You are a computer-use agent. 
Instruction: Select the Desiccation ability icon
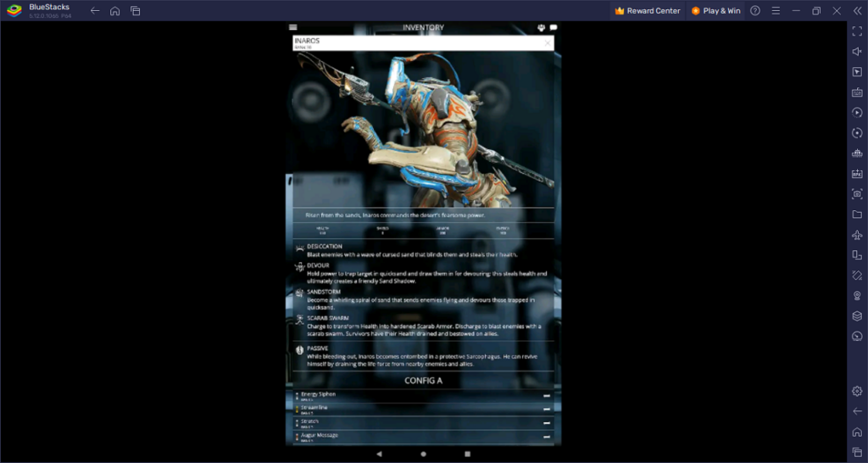pos(300,248)
